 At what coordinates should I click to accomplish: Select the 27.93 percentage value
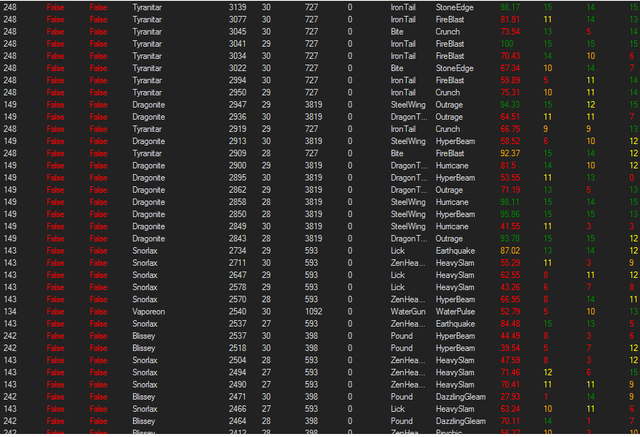tap(510, 397)
